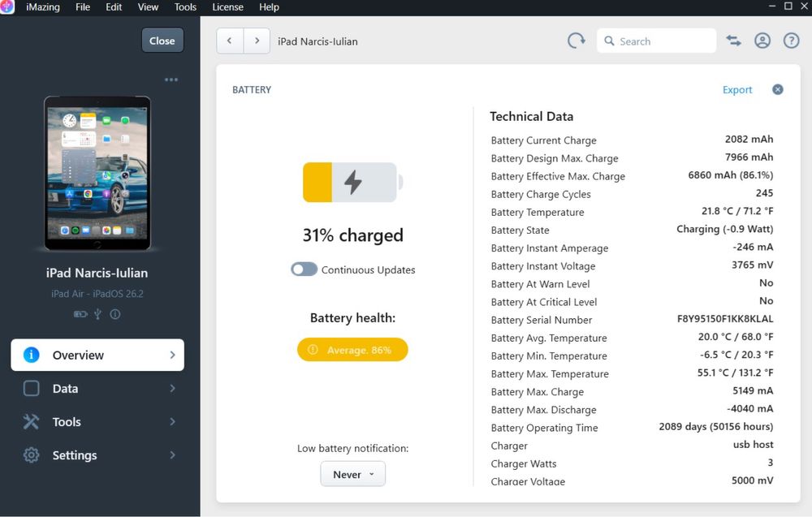Image resolution: width=812 pixels, height=517 pixels.
Task: Click the Export link
Action: pyautogui.click(x=737, y=90)
